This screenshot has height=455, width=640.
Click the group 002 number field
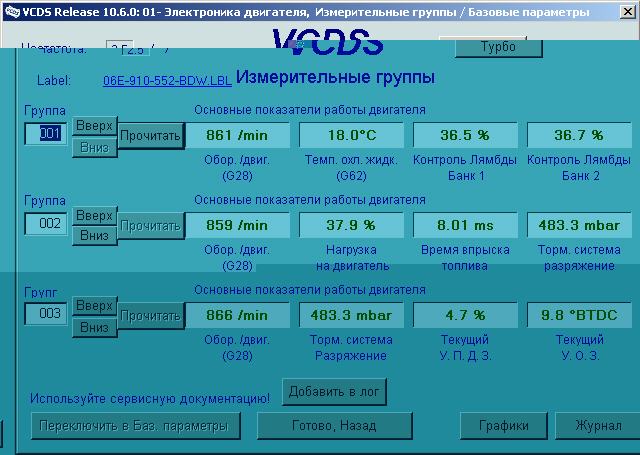click(46, 224)
